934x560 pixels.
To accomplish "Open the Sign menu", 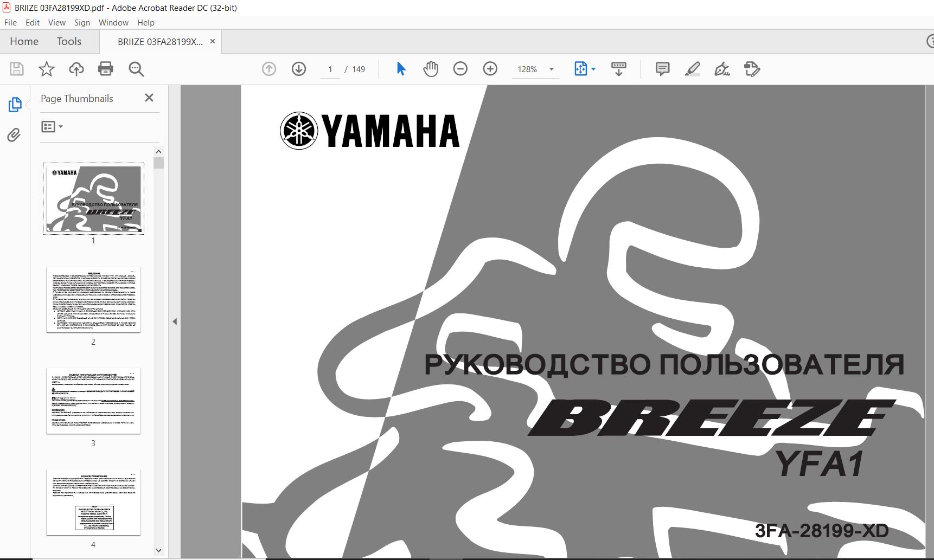I will pyautogui.click(x=82, y=22).
